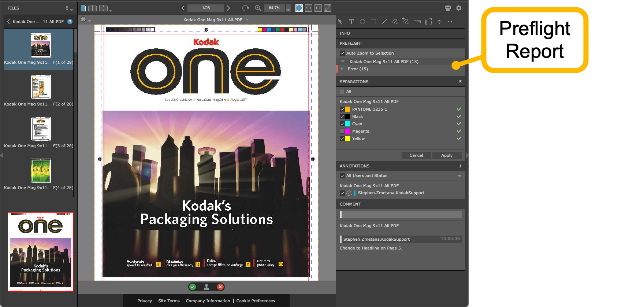The height and width of the screenshot is (307, 644).
Task: Click the Cyan color swatch
Action: [x=347, y=124]
